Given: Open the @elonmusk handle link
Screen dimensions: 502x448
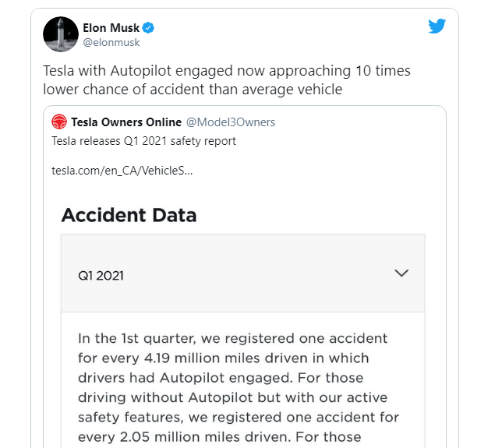Looking at the screenshot, I should (x=111, y=43).
